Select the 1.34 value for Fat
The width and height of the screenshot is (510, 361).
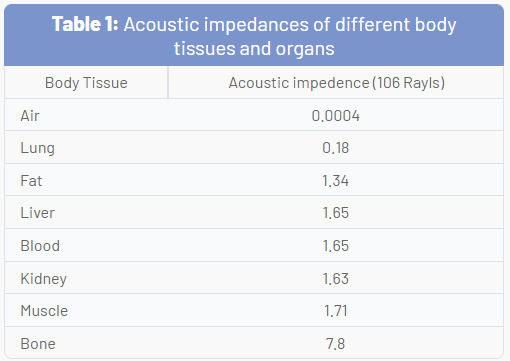(335, 181)
